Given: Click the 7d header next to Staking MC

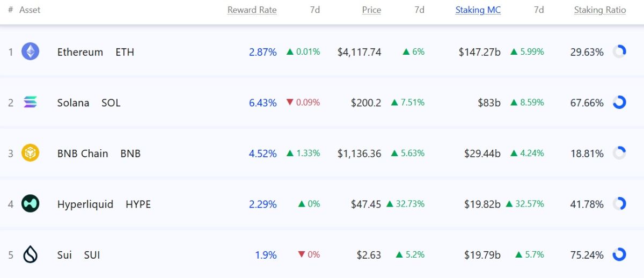Looking at the screenshot, I should pyautogui.click(x=539, y=10).
